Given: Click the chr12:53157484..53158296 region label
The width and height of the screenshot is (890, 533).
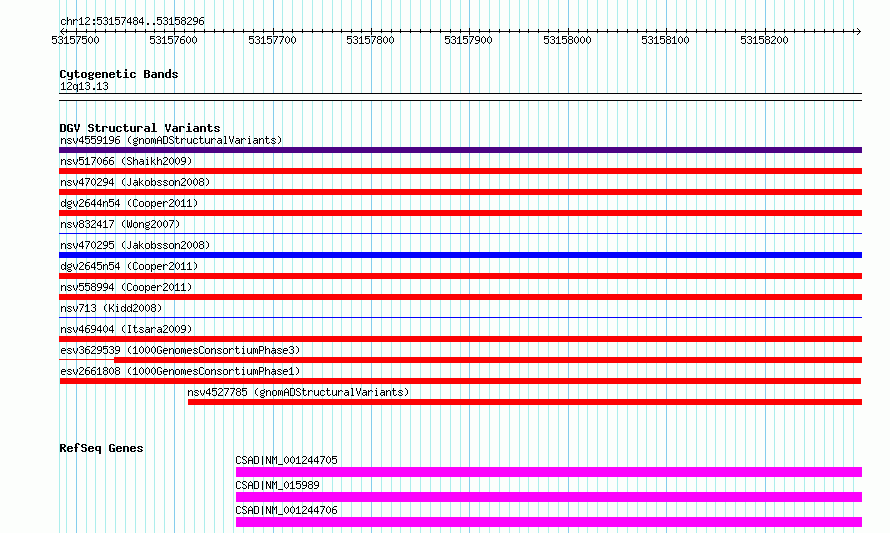Looking at the screenshot, I should 132,21.
